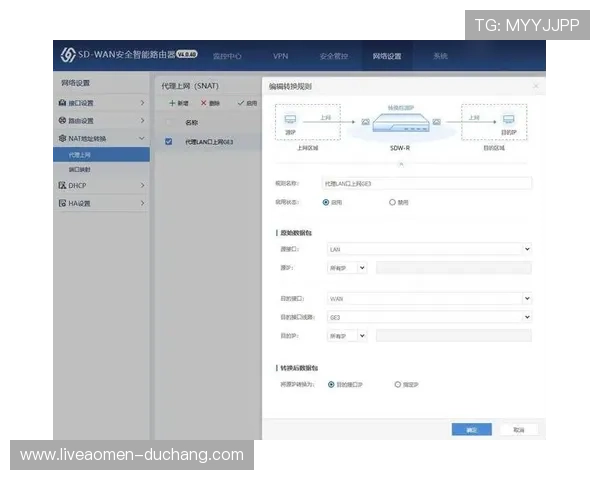
Task: Click the DHCP sidebar icon
Action: (x=62, y=185)
